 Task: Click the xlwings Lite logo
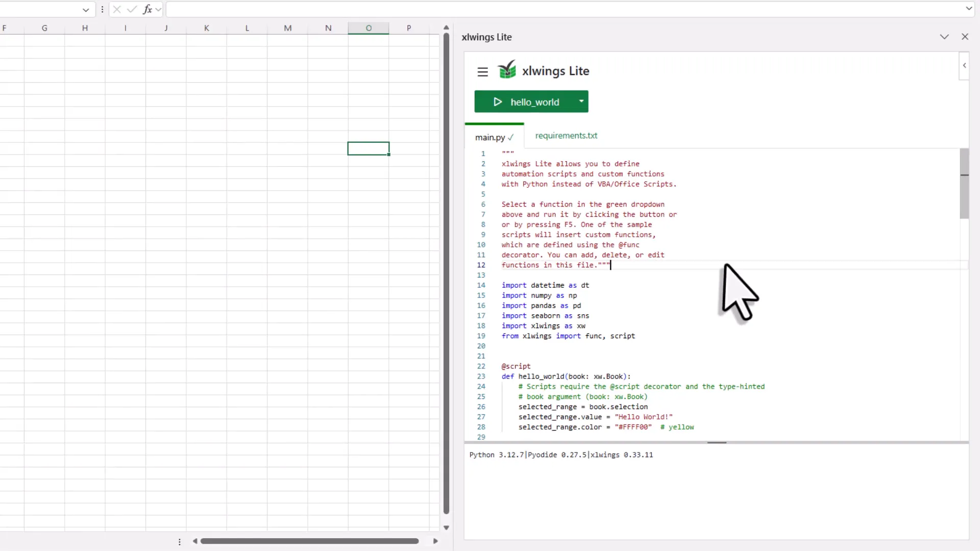click(x=507, y=70)
